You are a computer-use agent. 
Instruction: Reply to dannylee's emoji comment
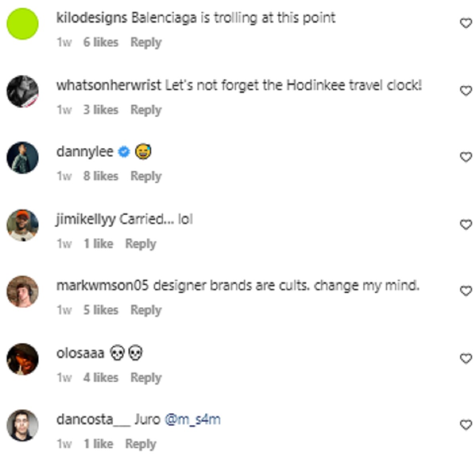pos(146,176)
